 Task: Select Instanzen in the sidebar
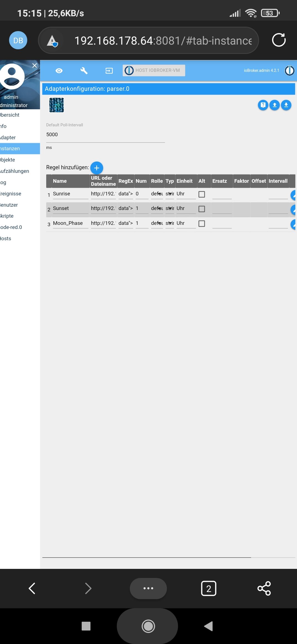click(x=20, y=149)
